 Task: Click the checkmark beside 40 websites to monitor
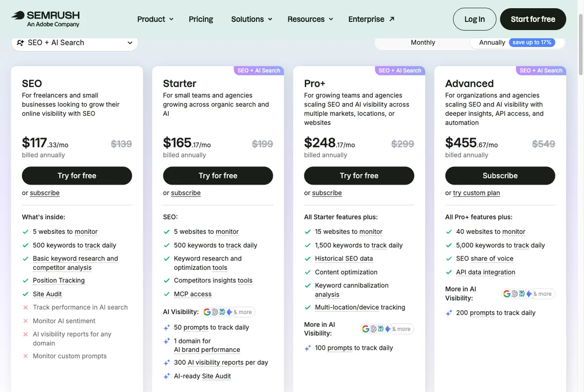point(449,232)
